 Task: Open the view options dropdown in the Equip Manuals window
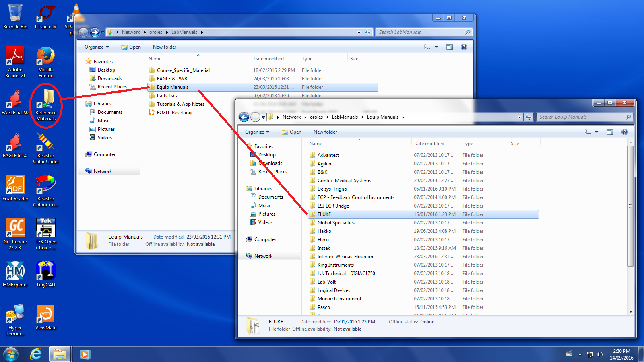597,132
